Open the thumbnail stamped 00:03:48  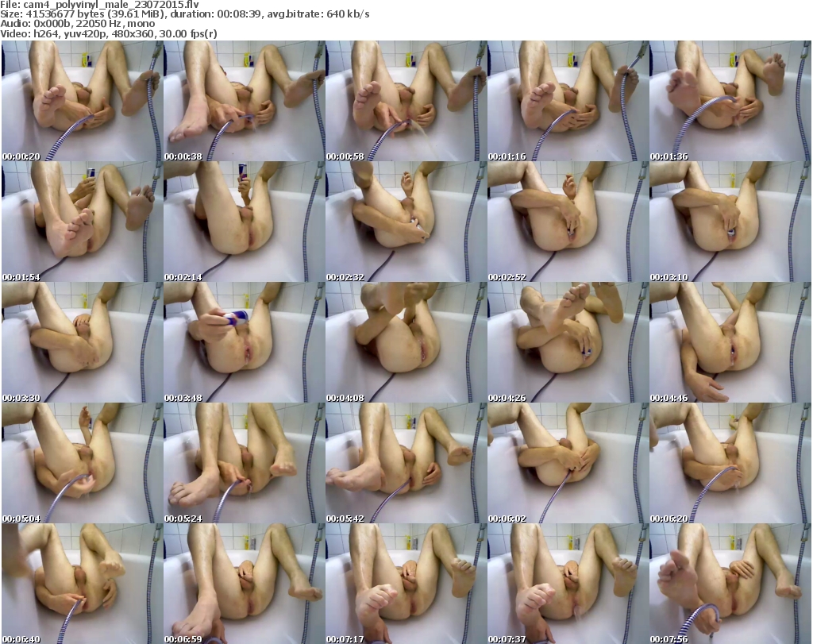(245, 343)
